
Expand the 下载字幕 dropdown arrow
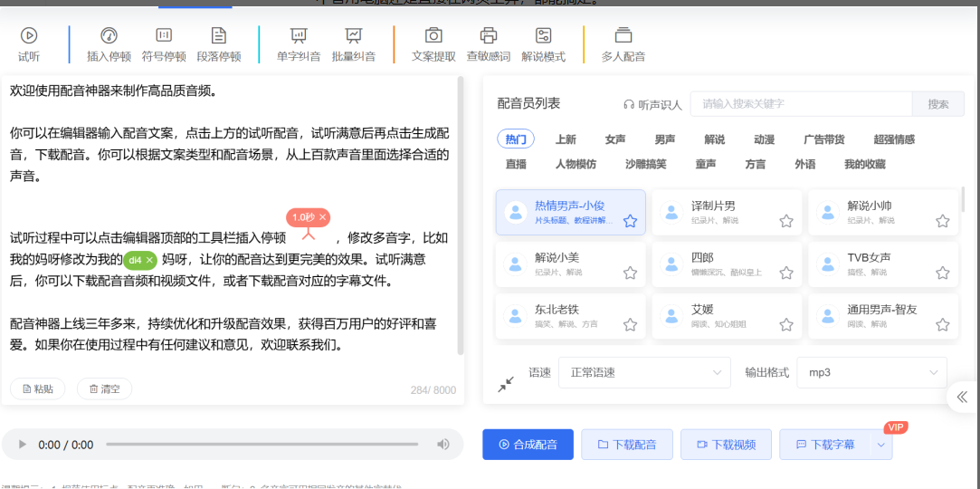point(881,445)
